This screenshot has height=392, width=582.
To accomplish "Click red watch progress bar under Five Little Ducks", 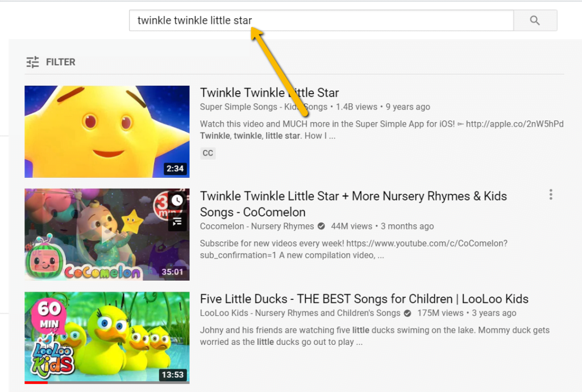I will tap(36, 382).
